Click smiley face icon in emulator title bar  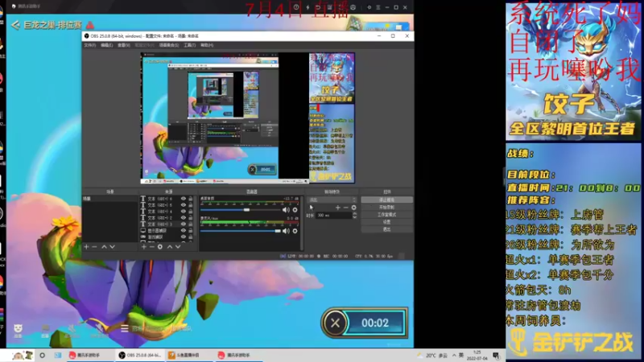[353, 7]
